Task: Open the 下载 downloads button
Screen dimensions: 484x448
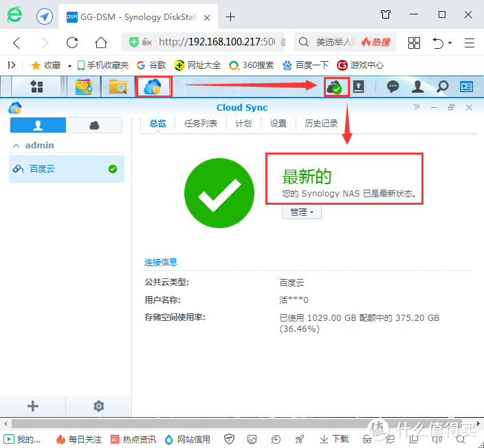Action: point(334,439)
